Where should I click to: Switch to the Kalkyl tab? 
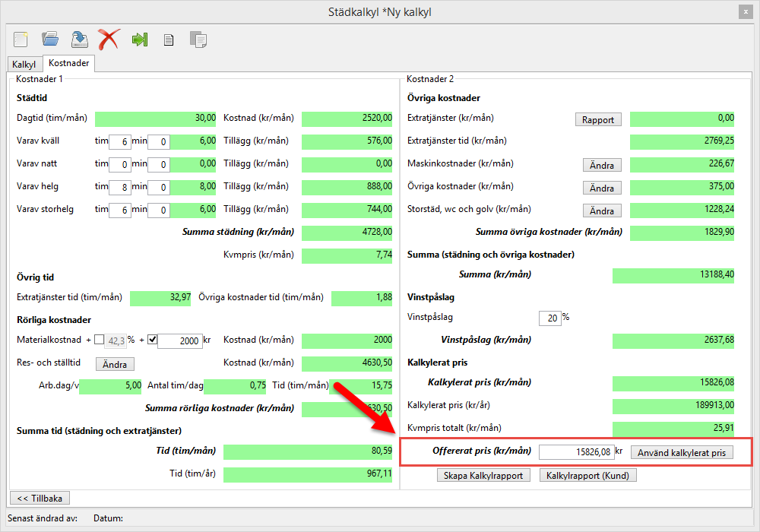coord(24,65)
